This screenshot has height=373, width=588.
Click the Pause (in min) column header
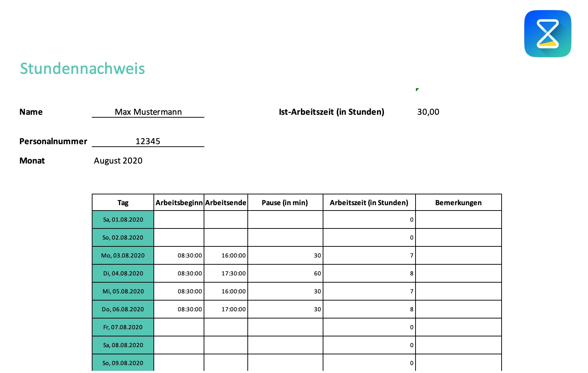285,203
